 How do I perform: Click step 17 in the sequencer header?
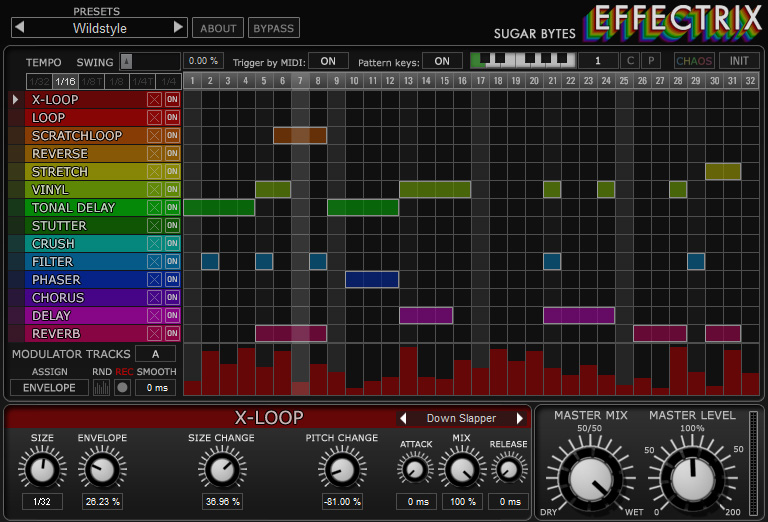[480, 81]
